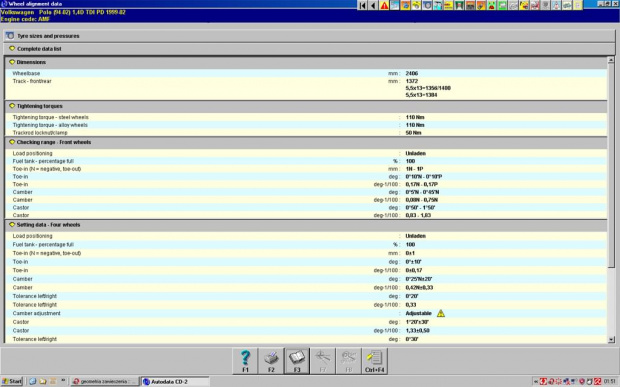Click the back arrow toolbar icon
This screenshot has height=387, width=620.
click(373, 5)
